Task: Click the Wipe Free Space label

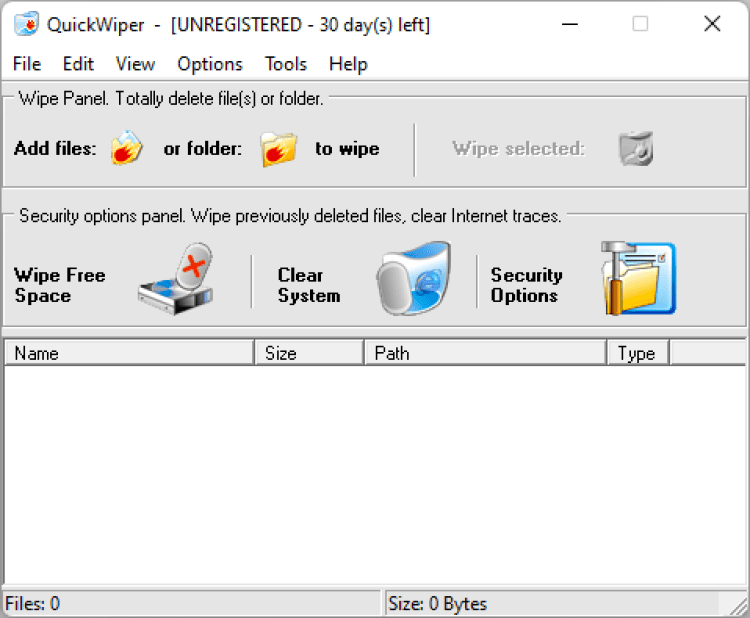Action: click(x=60, y=285)
